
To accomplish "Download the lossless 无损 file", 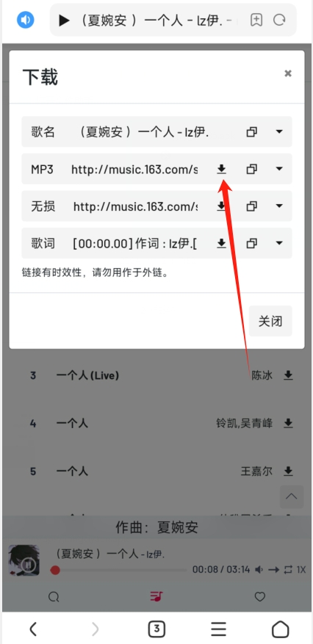I will click(222, 206).
